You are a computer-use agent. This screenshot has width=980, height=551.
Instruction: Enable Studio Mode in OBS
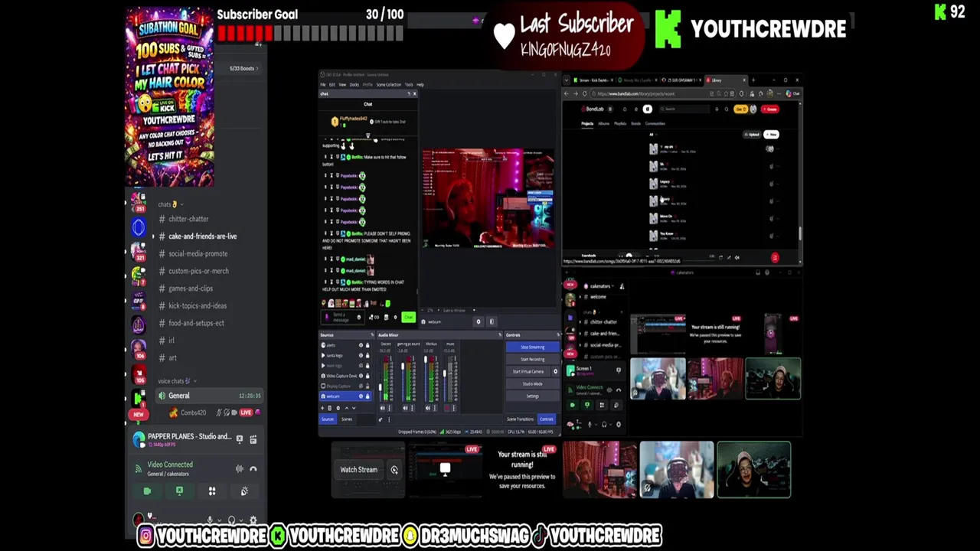click(533, 383)
